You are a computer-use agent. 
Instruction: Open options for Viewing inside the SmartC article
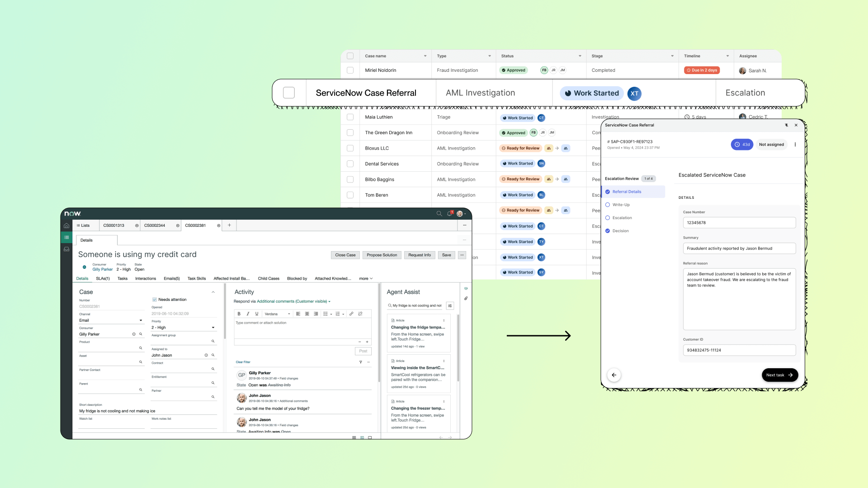point(444,361)
